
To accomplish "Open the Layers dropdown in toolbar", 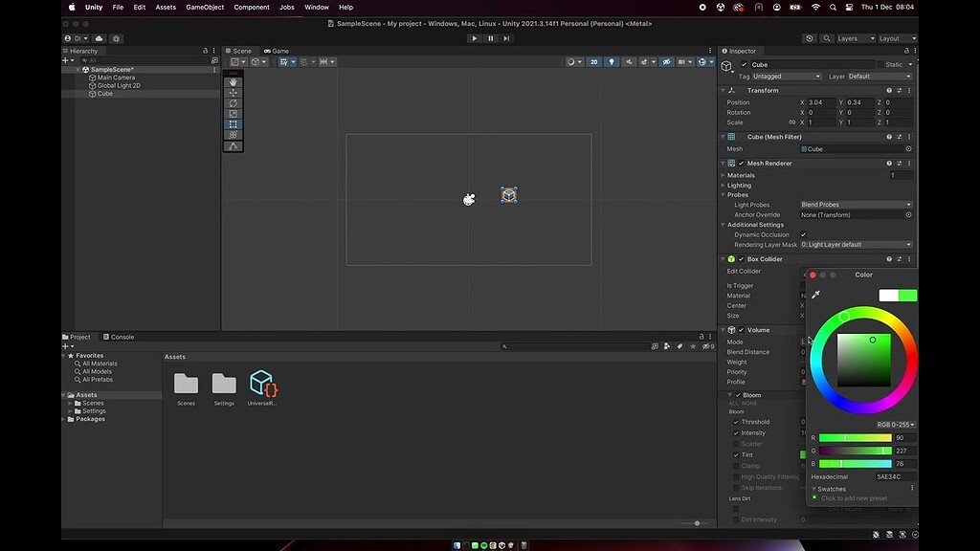I will (856, 38).
